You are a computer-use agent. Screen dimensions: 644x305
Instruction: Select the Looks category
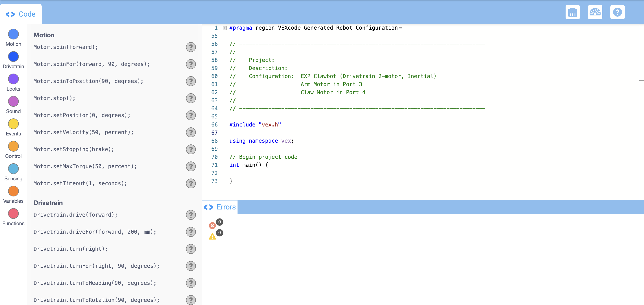(13, 79)
